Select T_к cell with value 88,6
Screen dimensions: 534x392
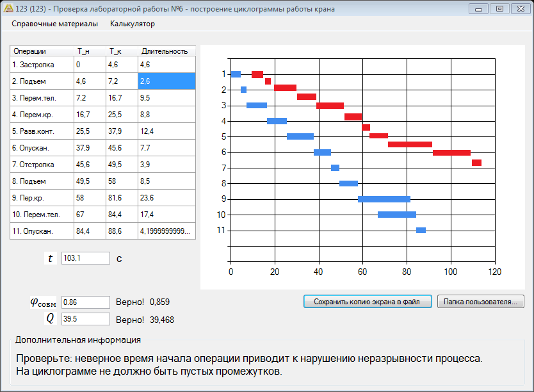122,231
